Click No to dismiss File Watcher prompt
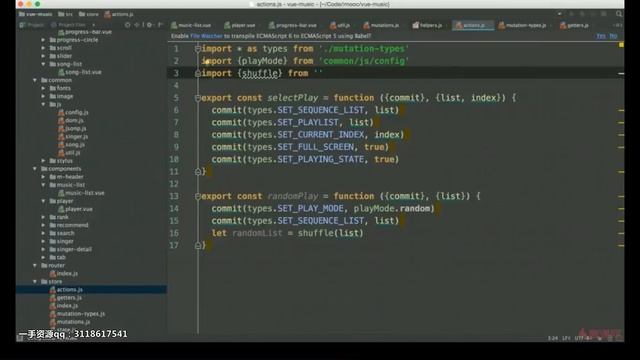Image resolution: width=640 pixels, height=360 pixels. [613, 36]
